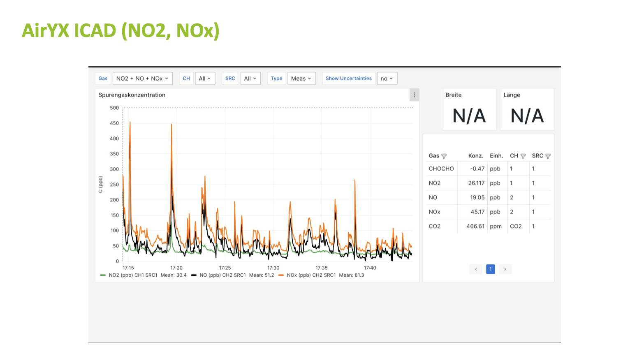This screenshot has height=356, width=644.
Task: Click the CO2 row in the table
Action: coord(435,227)
